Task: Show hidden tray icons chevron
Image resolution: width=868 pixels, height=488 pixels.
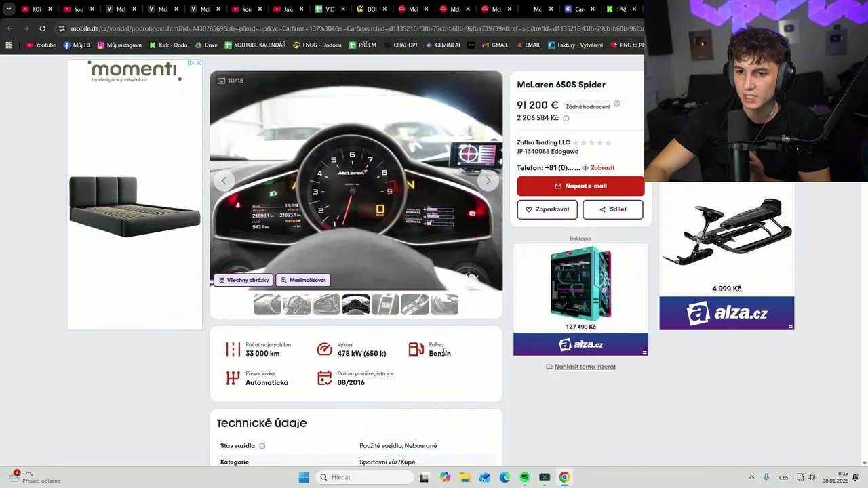Action: tap(751, 477)
